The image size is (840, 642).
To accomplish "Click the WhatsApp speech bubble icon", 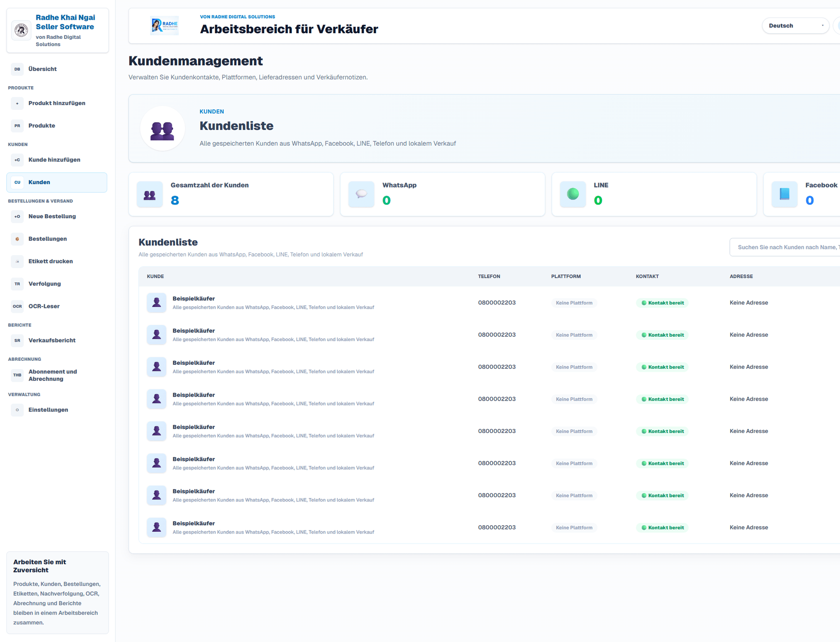I will (x=361, y=194).
